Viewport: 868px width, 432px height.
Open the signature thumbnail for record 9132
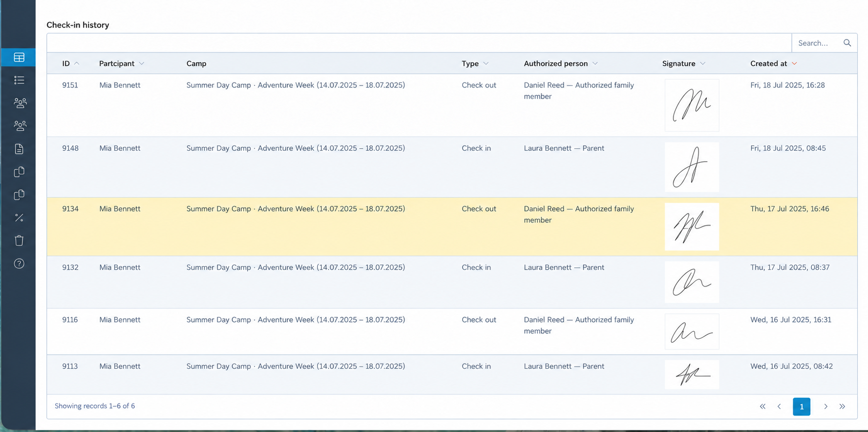coord(692,282)
